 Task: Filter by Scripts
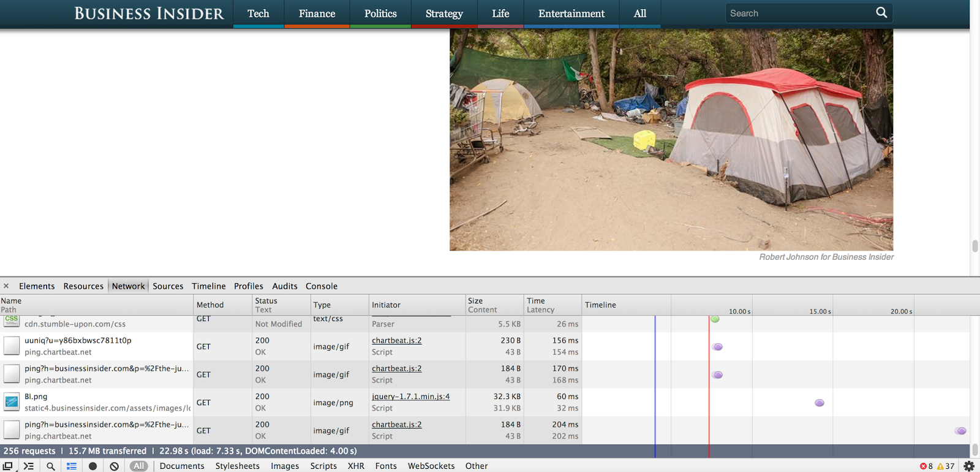coord(323,466)
